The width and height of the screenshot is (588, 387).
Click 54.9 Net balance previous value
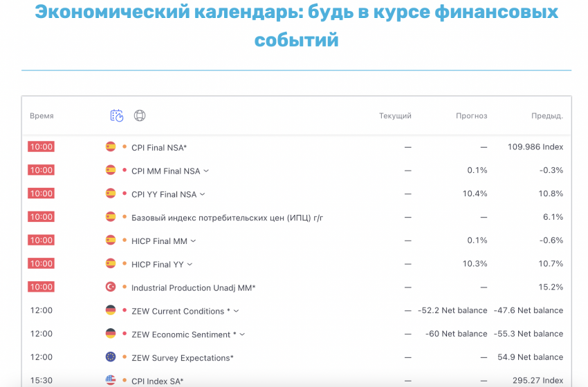[531, 357]
